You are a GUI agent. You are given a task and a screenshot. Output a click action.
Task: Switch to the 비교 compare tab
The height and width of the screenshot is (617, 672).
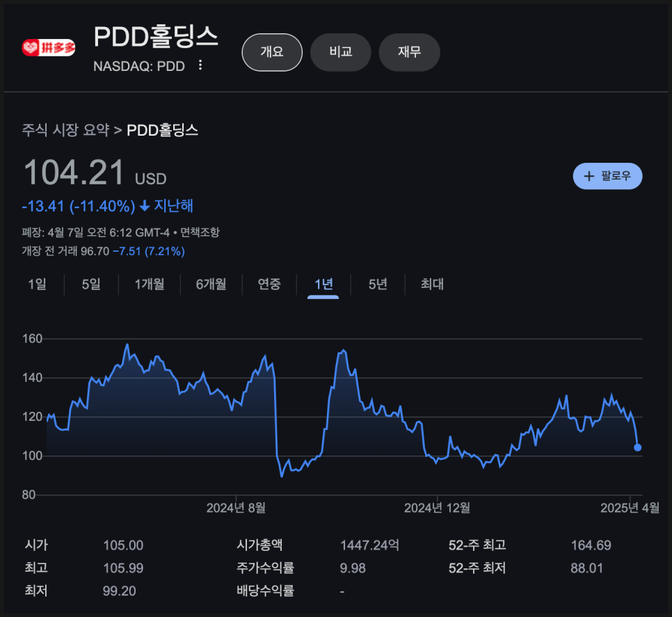coord(341,52)
